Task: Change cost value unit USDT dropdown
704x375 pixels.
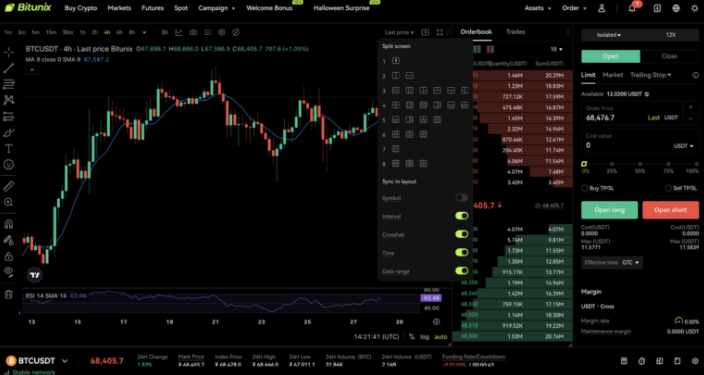Action: pyautogui.click(x=683, y=146)
